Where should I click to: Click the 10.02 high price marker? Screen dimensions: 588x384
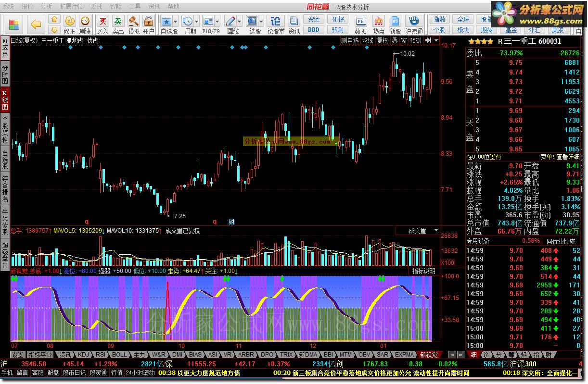(x=407, y=53)
